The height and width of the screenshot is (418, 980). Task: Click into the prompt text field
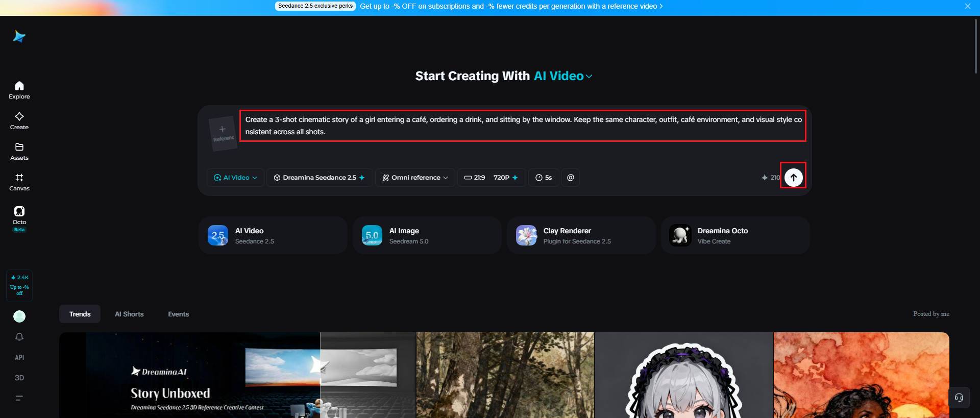point(523,126)
